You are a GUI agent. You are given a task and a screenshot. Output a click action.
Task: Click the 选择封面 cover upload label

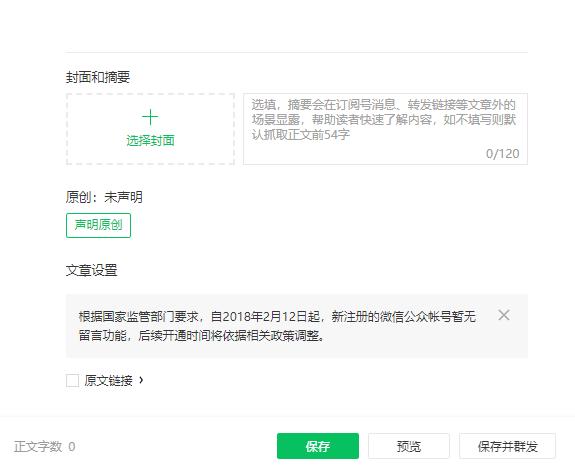150,141
